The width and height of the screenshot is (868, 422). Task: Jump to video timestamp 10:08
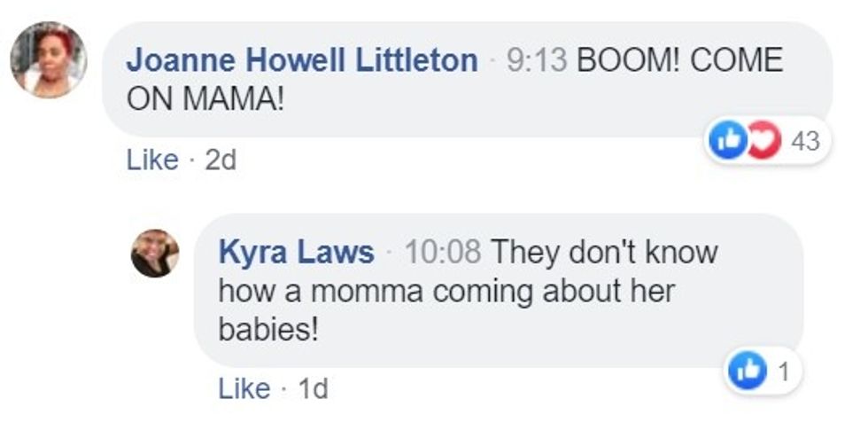click(443, 253)
